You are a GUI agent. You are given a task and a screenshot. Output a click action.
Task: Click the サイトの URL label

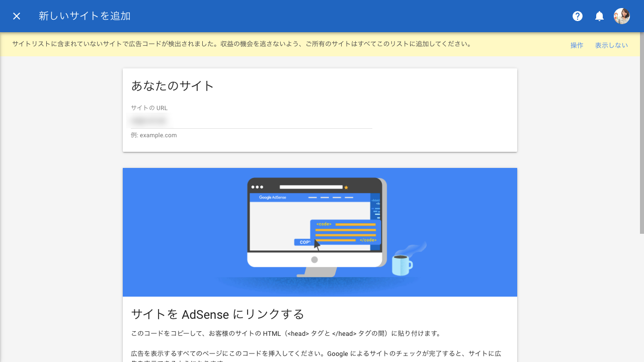tap(149, 108)
